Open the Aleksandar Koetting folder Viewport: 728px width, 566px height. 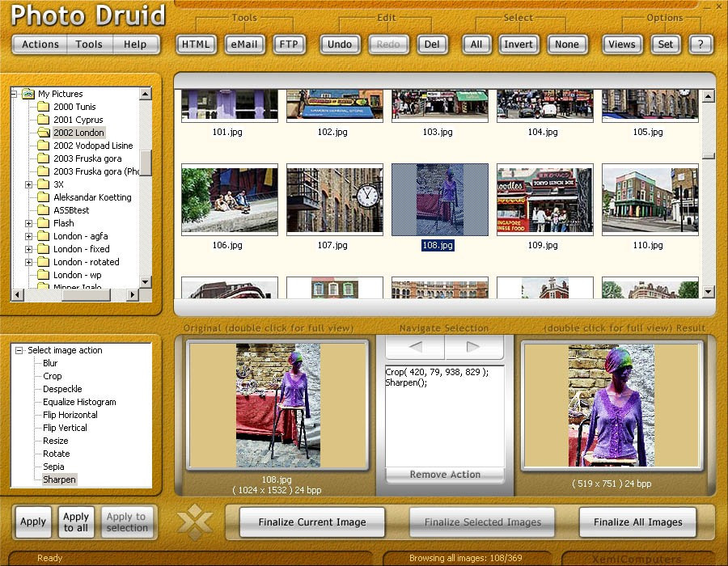point(92,197)
